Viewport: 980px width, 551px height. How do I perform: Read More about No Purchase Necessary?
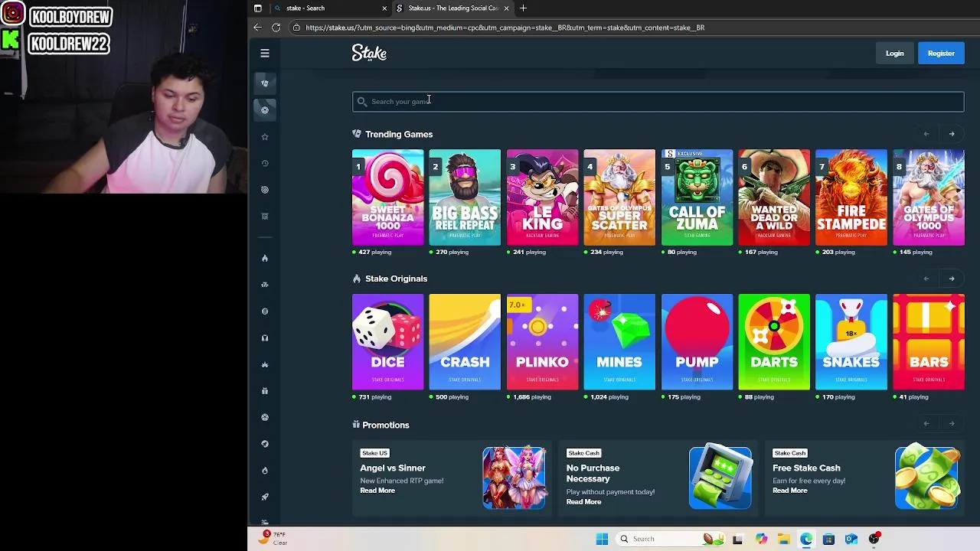tap(583, 502)
